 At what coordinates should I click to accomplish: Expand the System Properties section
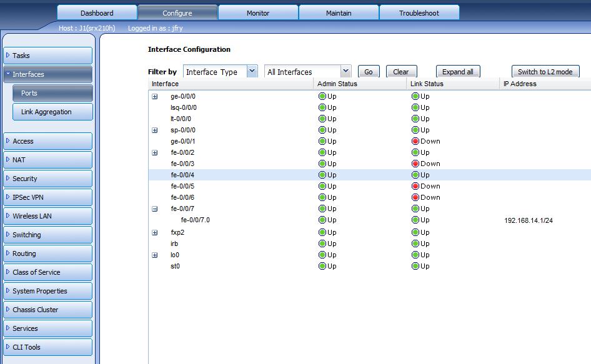(x=48, y=291)
